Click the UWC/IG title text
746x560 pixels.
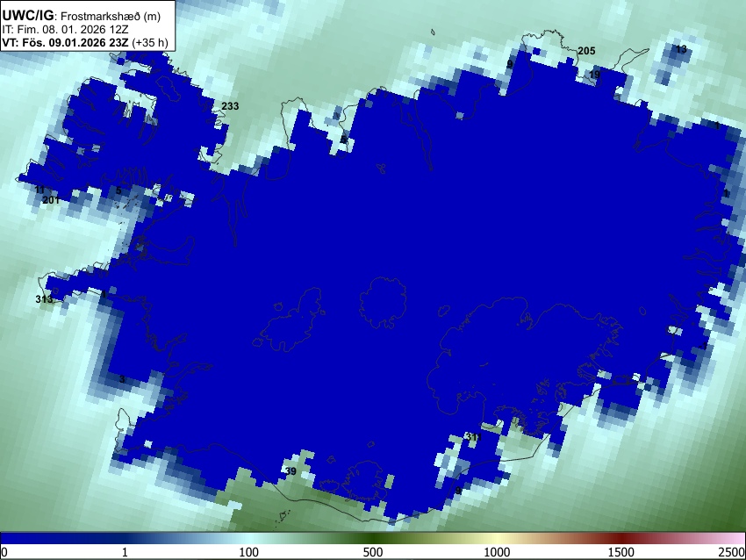27,16
